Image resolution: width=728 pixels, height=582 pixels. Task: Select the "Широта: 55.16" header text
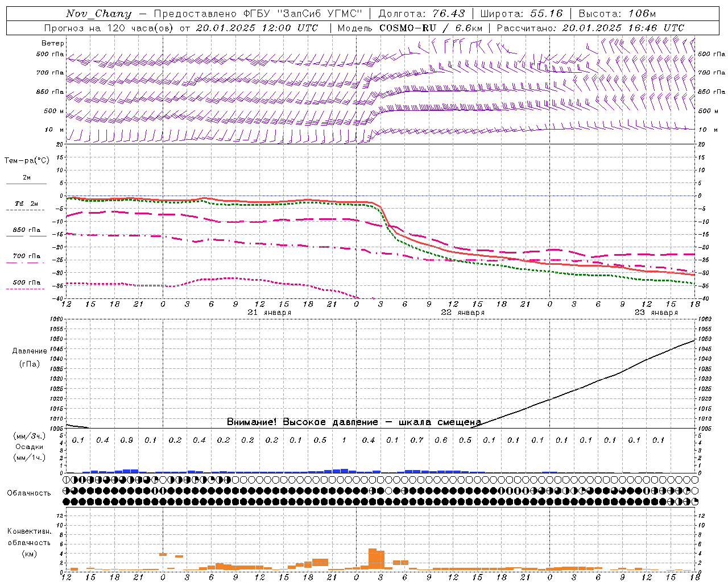[522, 14]
